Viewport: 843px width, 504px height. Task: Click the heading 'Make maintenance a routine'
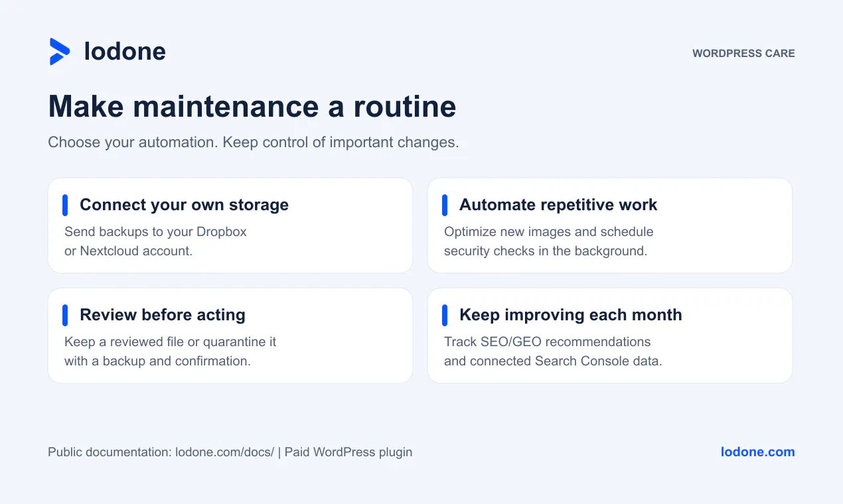252,107
